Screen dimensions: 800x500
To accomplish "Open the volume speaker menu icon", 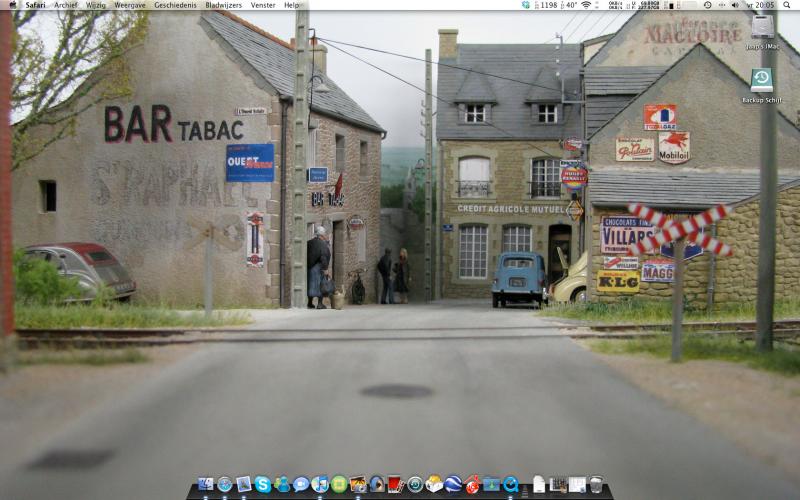I will pos(735,5).
